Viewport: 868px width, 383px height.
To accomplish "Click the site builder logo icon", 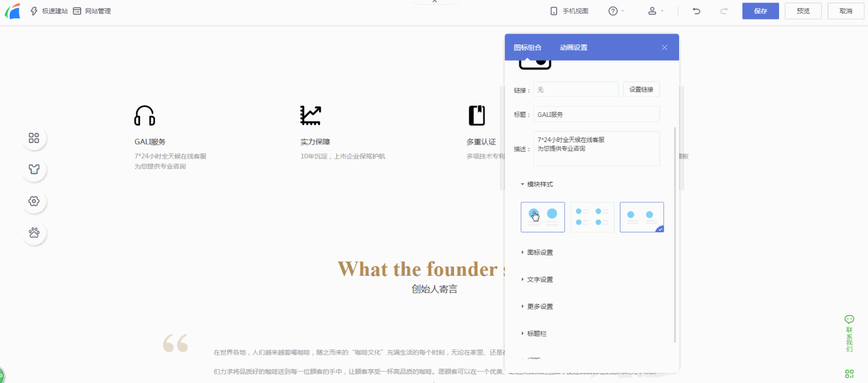I will 12,11.
